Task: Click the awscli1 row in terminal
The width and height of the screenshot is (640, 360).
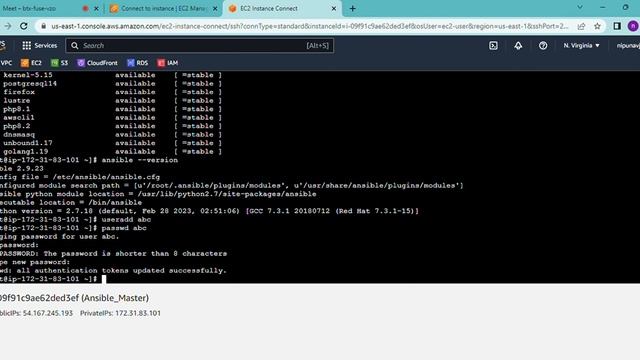Action: 112,118
